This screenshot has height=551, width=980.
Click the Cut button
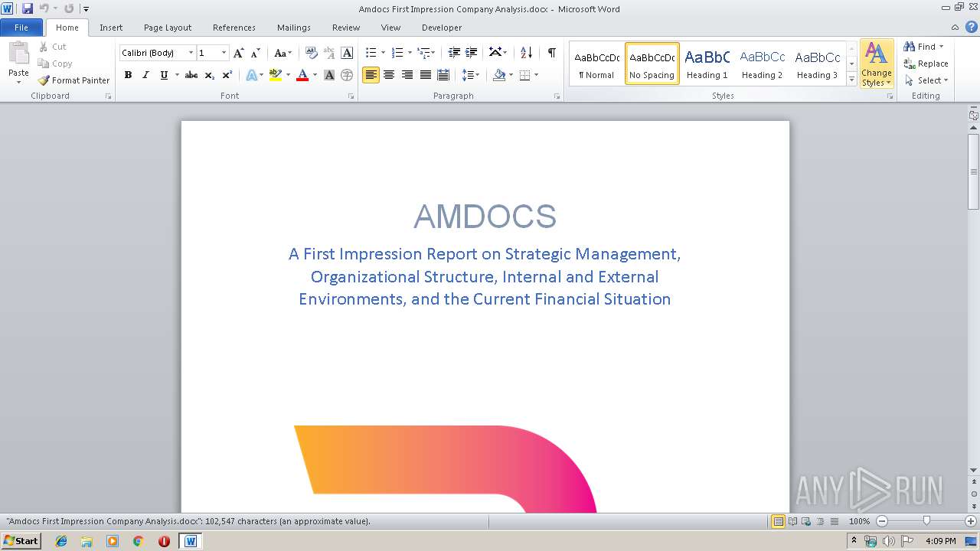coord(53,47)
